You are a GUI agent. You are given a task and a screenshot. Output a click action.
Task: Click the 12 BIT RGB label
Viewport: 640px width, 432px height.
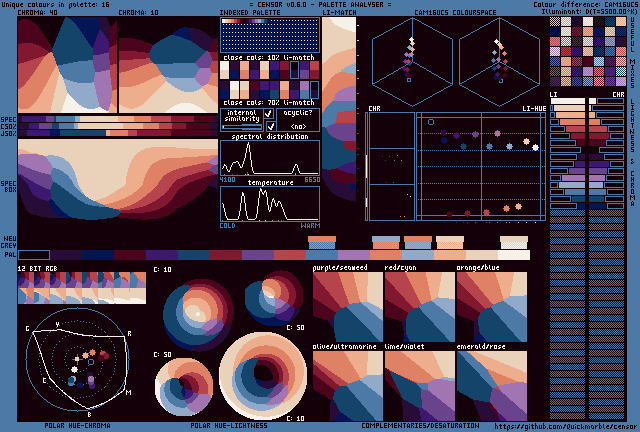[x=37, y=268]
